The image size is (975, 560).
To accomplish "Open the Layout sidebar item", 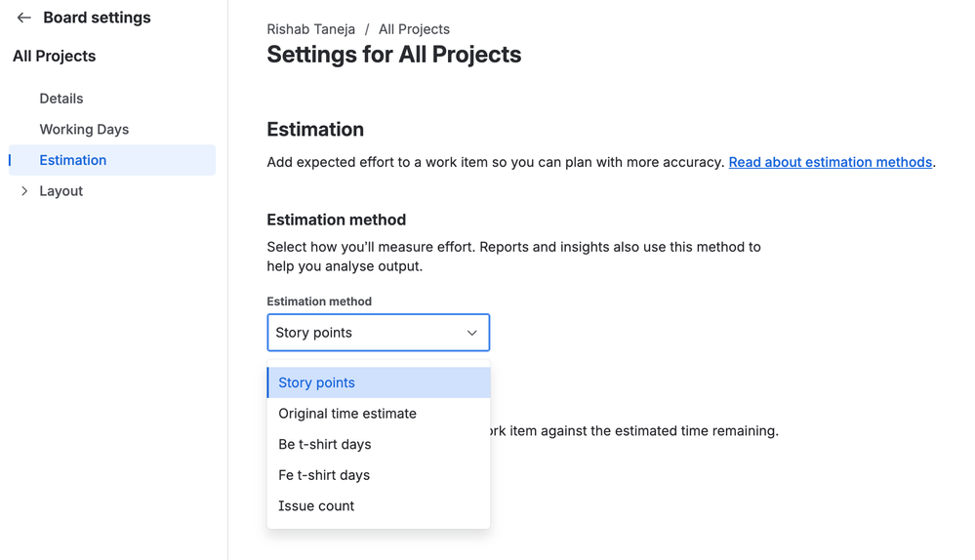I will [61, 191].
